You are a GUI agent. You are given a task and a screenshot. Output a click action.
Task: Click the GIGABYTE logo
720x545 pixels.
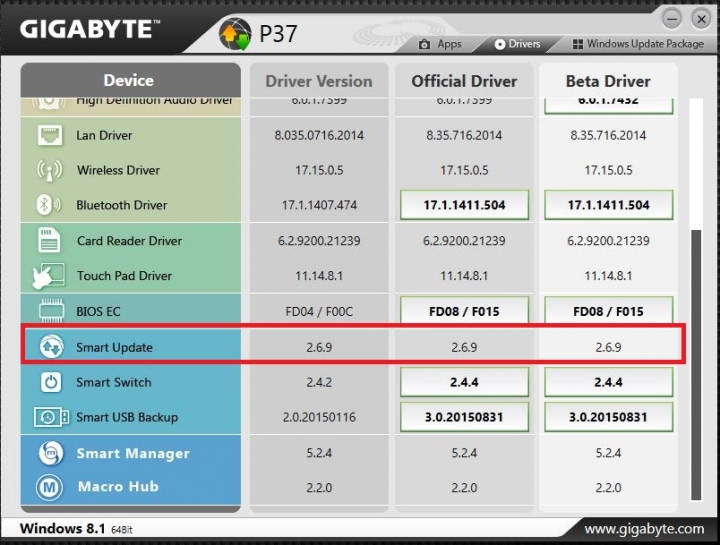coord(90,29)
